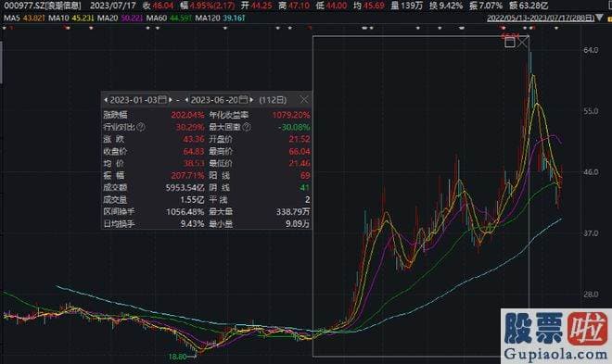Click the MA5 43.821 indicator label
The width and height of the screenshot is (612, 364).
coord(24,18)
